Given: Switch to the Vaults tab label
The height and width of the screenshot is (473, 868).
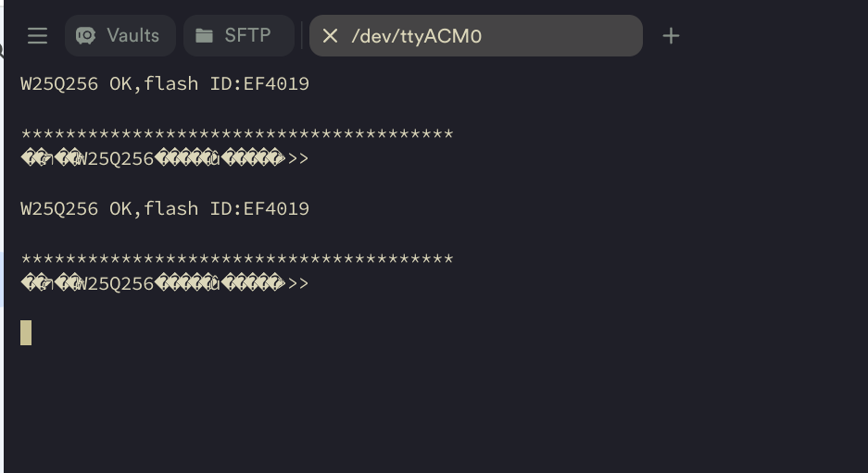Looking at the screenshot, I should click(x=132, y=36).
